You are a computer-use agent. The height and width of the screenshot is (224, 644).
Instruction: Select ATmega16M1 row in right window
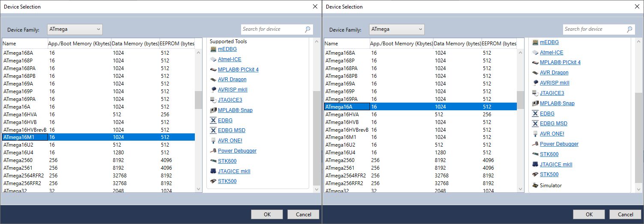coord(420,137)
